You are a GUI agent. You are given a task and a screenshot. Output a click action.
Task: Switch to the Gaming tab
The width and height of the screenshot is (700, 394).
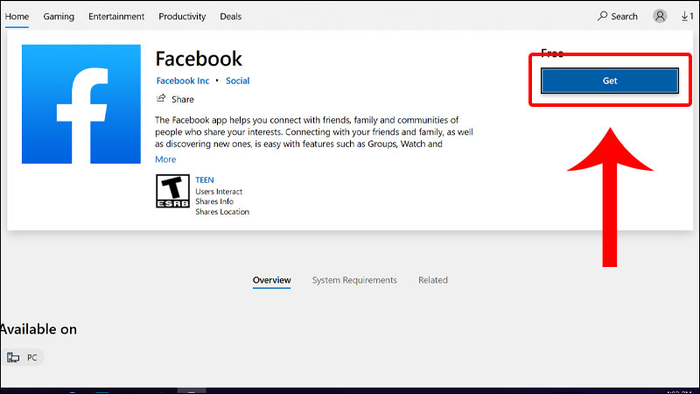[x=58, y=17]
